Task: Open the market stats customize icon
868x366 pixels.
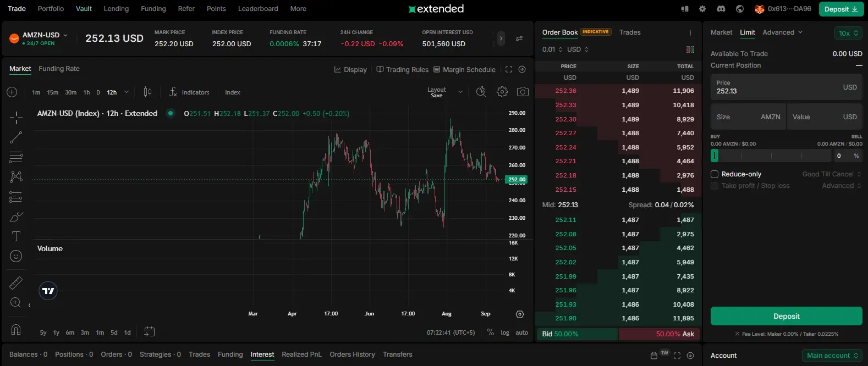Action: tap(519, 38)
